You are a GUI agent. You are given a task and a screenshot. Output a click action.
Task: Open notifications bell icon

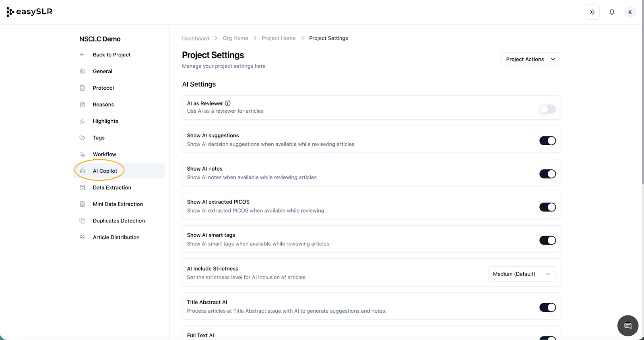tap(612, 12)
